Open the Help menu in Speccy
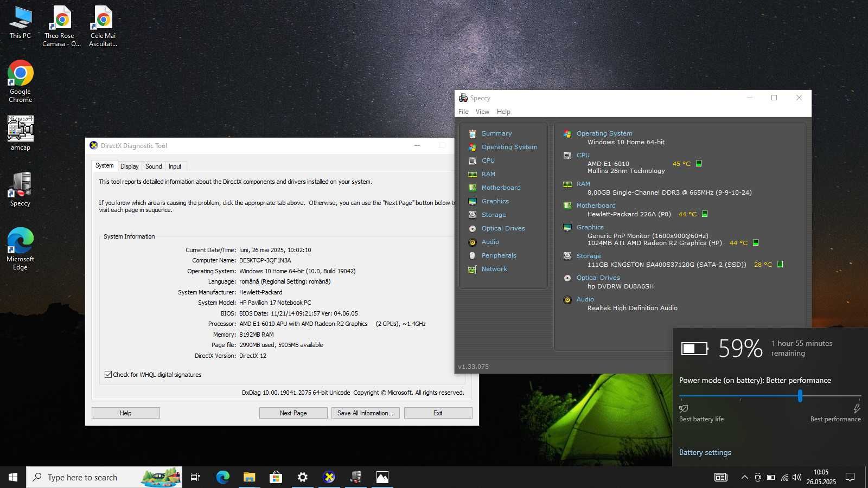This screenshot has width=868, height=488. pos(503,112)
